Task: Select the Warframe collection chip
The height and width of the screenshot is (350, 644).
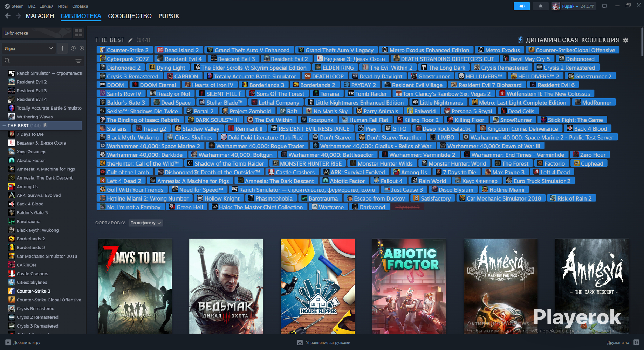Action: 328,207
